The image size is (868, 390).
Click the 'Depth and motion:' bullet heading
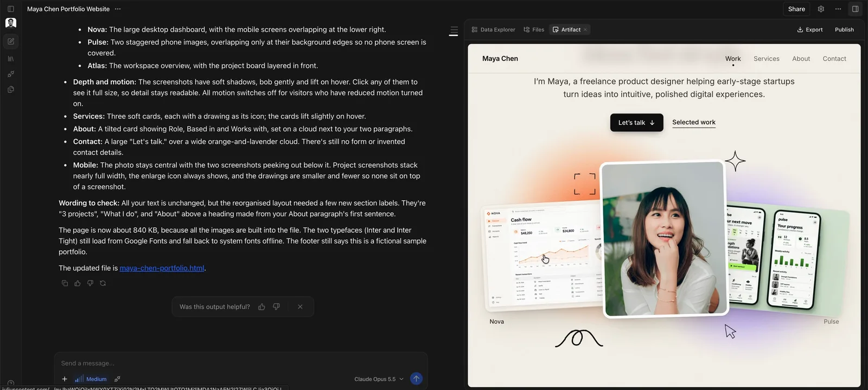pyautogui.click(x=105, y=82)
